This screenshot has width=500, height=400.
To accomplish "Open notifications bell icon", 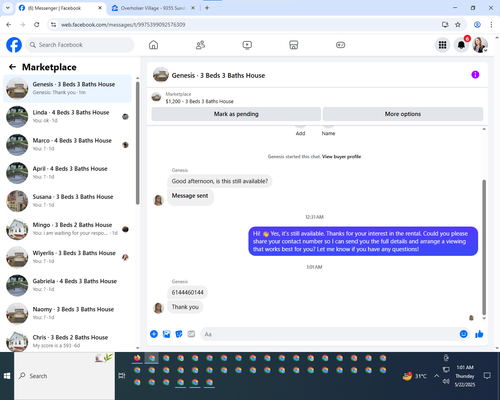I will tap(461, 45).
